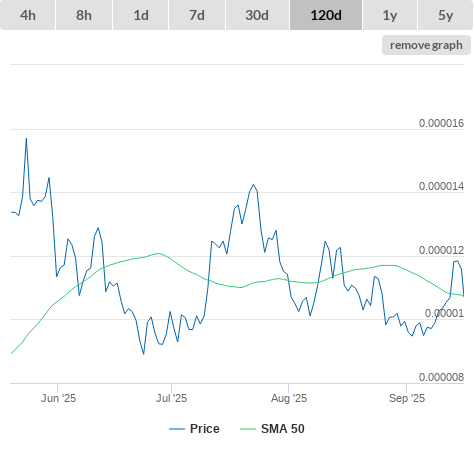Select the 4h time range tab
Viewport: 474px width, 455px height.
tap(28, 15)
